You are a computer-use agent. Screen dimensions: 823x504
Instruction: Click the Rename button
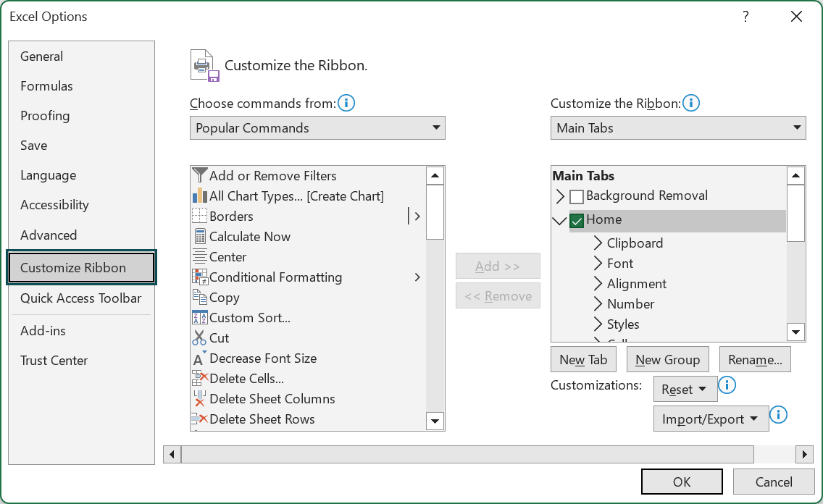coord(755,359)
